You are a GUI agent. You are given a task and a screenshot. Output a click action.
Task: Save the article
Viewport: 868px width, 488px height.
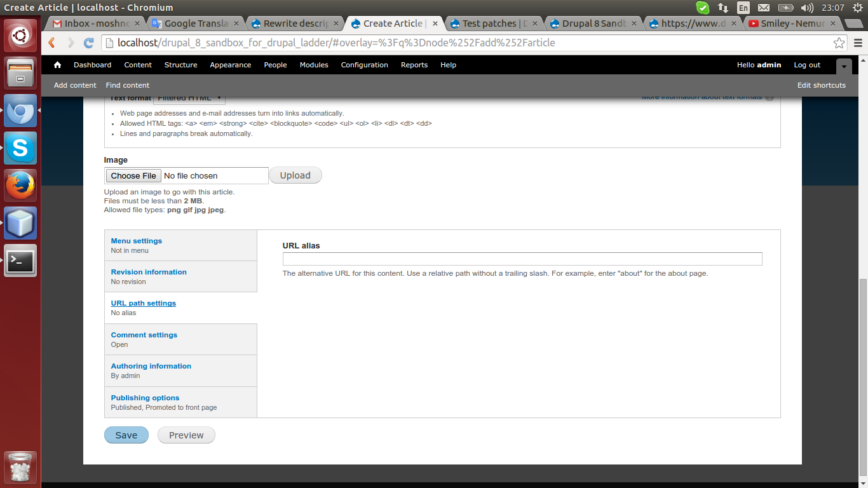tap(126, 435)
